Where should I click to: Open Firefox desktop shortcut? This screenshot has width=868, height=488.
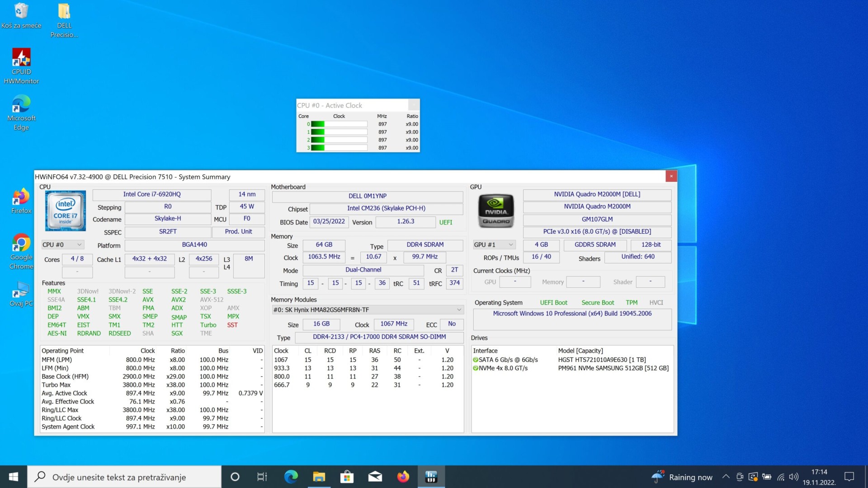21,201
